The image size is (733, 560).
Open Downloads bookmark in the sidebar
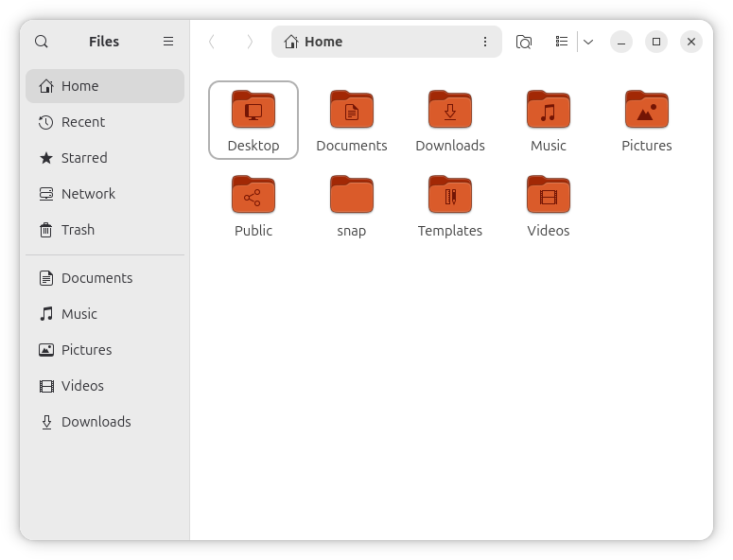(x=105, y=422)
